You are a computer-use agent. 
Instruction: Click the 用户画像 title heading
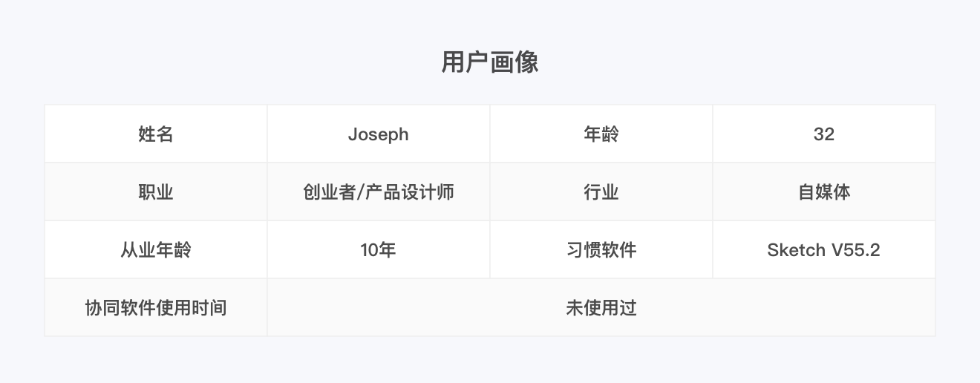(490, 62)
